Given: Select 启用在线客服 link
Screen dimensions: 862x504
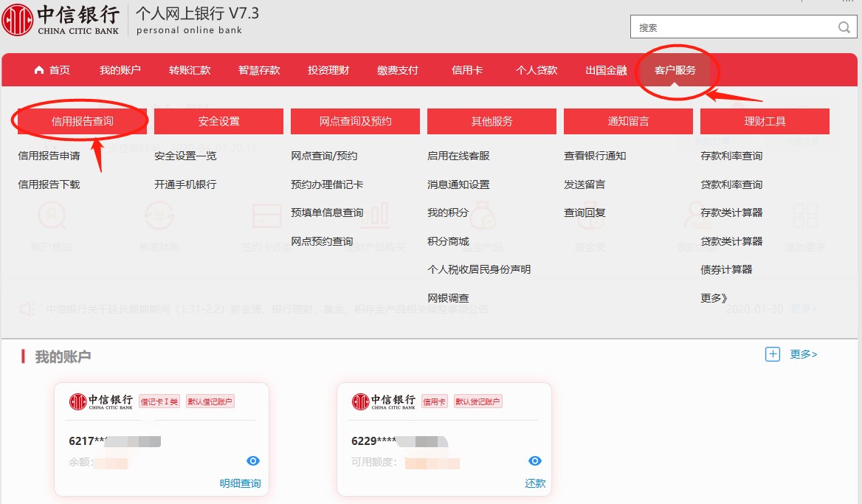Looking at the screenshot, I should tap(458, 156).
